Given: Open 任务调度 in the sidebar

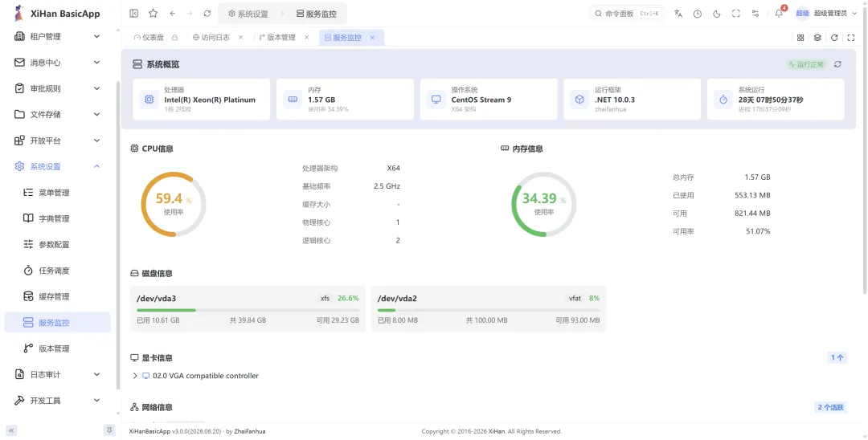Looking at the screenshot, I should pyautogui.click(x=58, y=271).
